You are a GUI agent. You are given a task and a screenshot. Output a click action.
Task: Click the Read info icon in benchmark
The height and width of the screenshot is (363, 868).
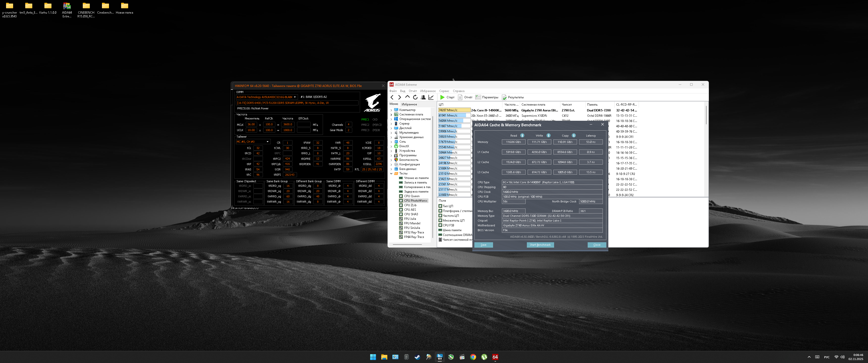click(522, 136)
